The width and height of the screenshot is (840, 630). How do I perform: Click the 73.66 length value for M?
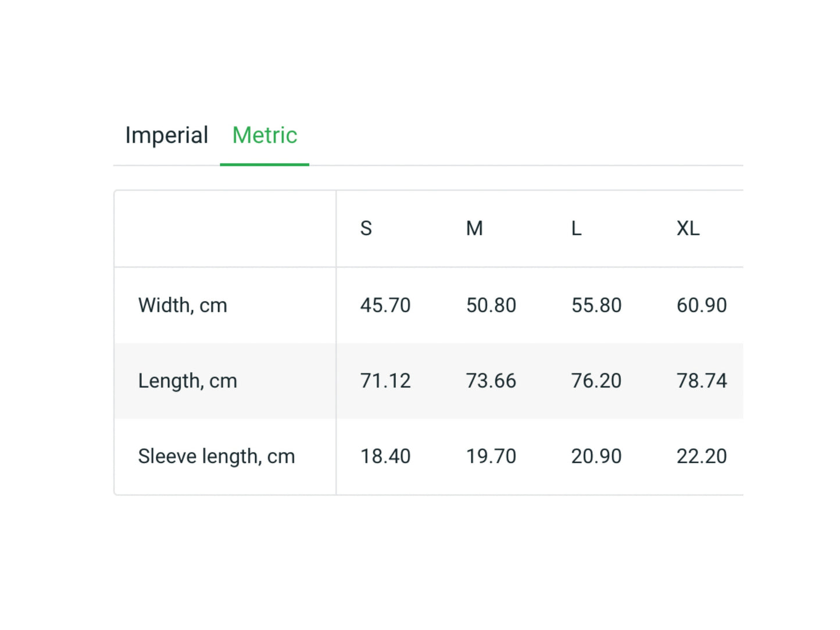pos(491,381)
